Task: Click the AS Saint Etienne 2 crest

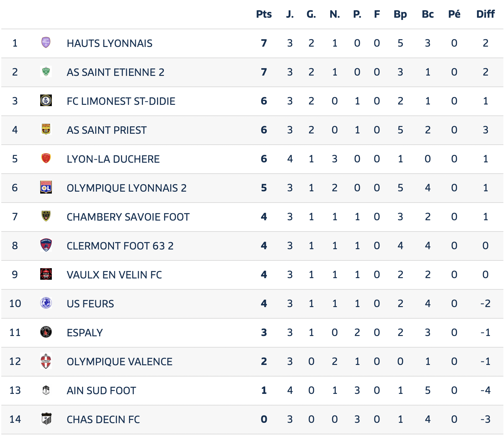Action: (46, 72)
